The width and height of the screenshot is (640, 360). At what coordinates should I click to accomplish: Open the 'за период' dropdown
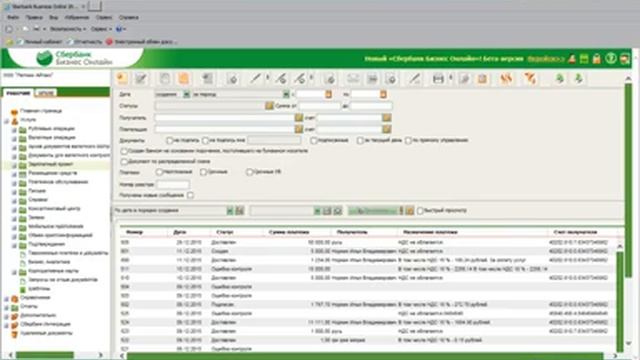(286, 94)
